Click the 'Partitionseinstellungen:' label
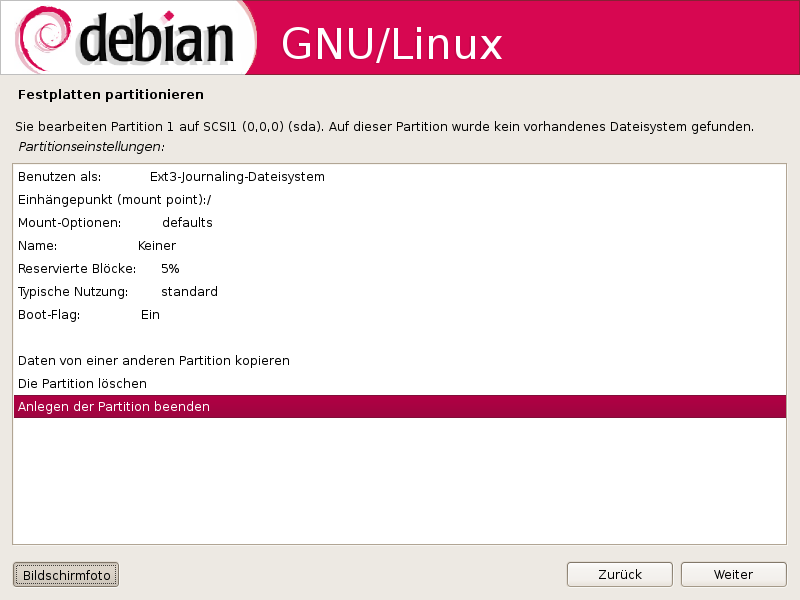Screen dimensions: 800x600 click(91, 147)
